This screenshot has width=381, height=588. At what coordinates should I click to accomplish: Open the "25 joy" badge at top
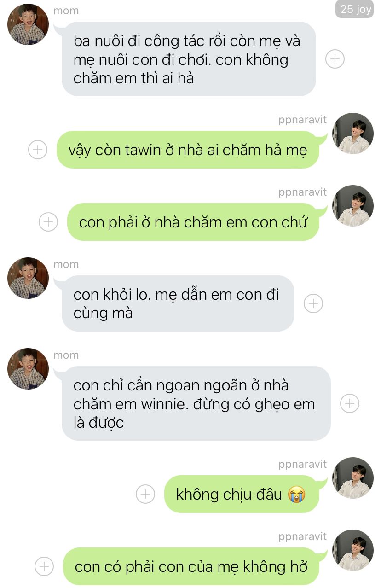coord(354,9)
